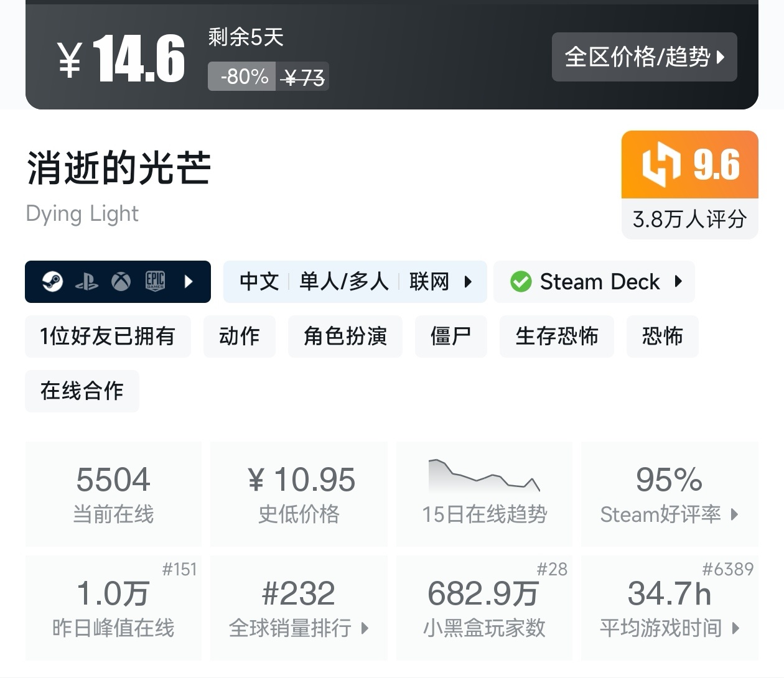Tap the ¥14.6 current price
This screenshot has height=678, width=784.
click(x=122, y=58)
